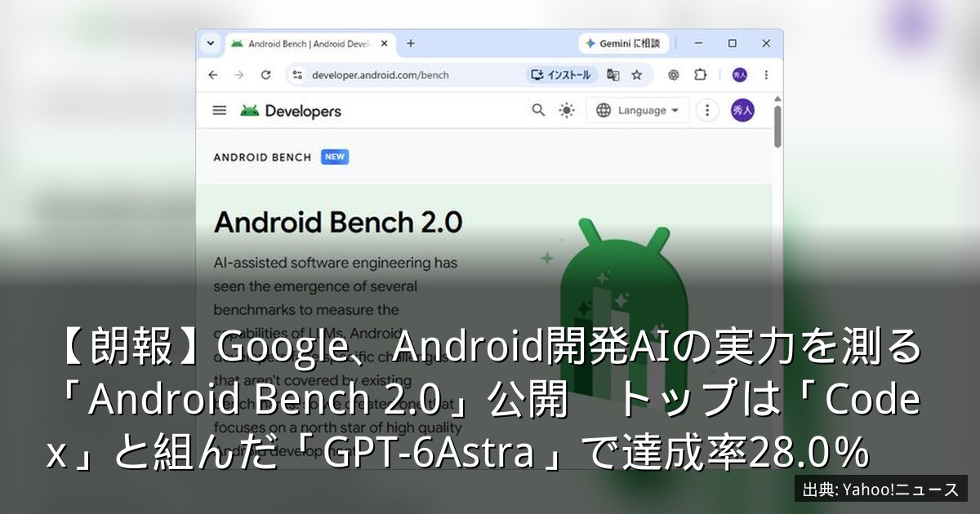This screenshot has height=514, width=980.
Task: Go forward to the next page
Action: pyautogui.click(x=239, y=75)
